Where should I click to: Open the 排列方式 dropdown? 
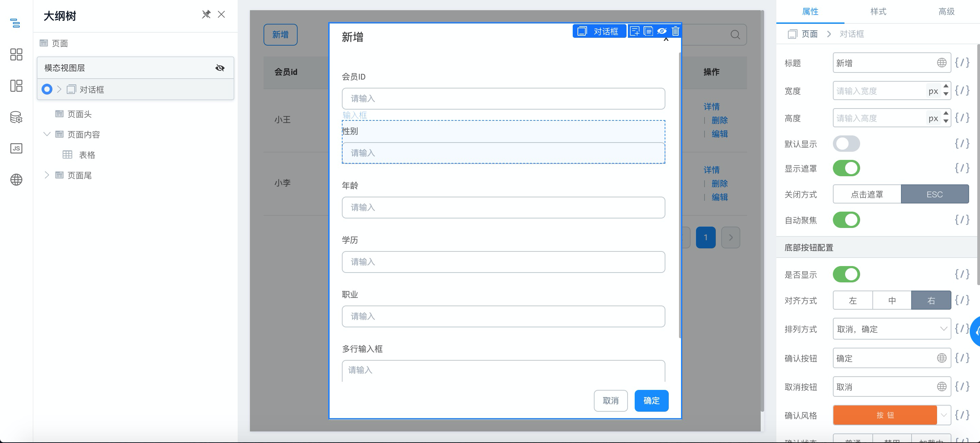pyautogui.click(x=891, y=329)
